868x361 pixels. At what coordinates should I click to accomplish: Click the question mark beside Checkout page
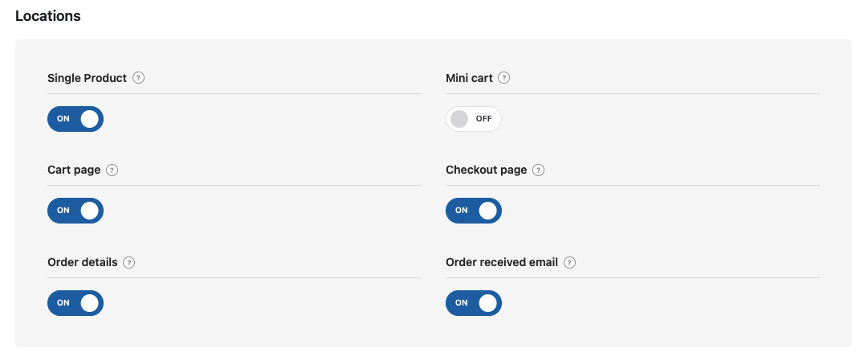pyautogui.click(x=539, y=170)
